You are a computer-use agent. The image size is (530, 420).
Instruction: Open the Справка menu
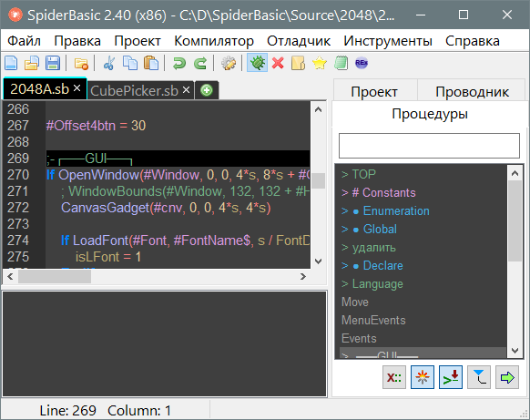pos(473,41)
